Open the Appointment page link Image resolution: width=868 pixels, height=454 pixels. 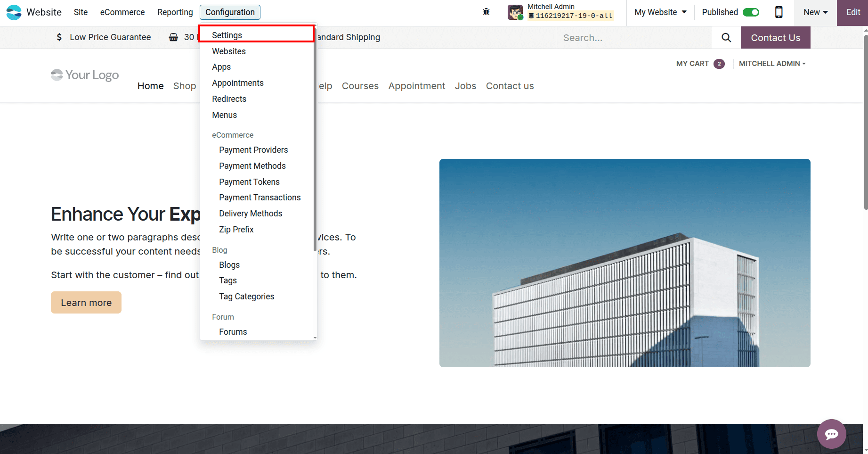tap(417, 86)
